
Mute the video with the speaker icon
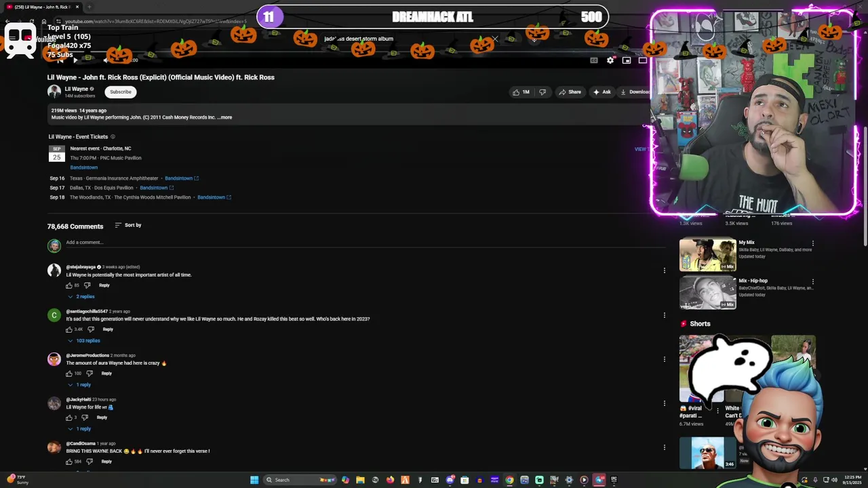tap(106, 60)
